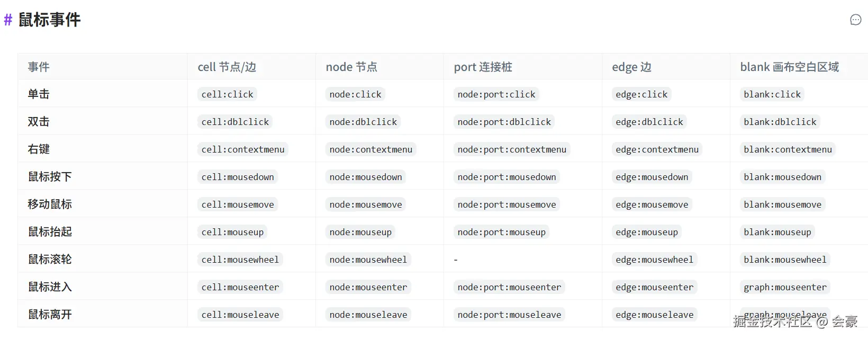Select the node:mousewheel code tag
This screenshot has width=868, height=339.
368,260
